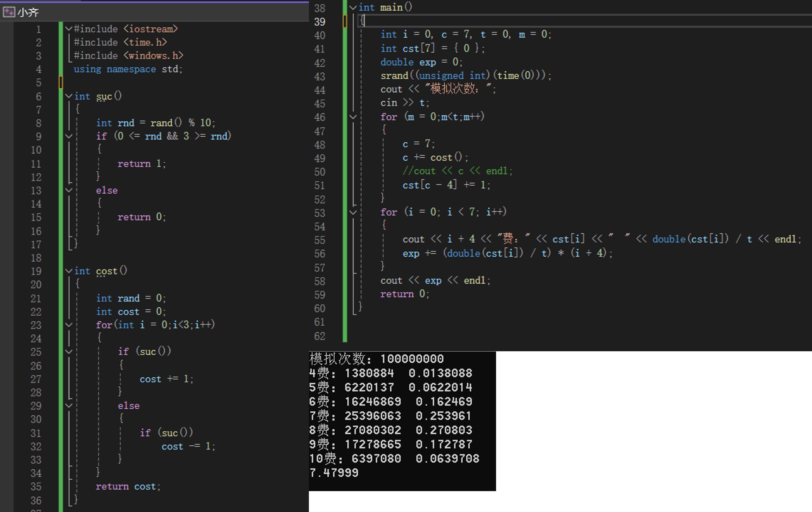Click line number 5 in the gutter
Viewport: 812px width, 512px height.
(39, 83)
